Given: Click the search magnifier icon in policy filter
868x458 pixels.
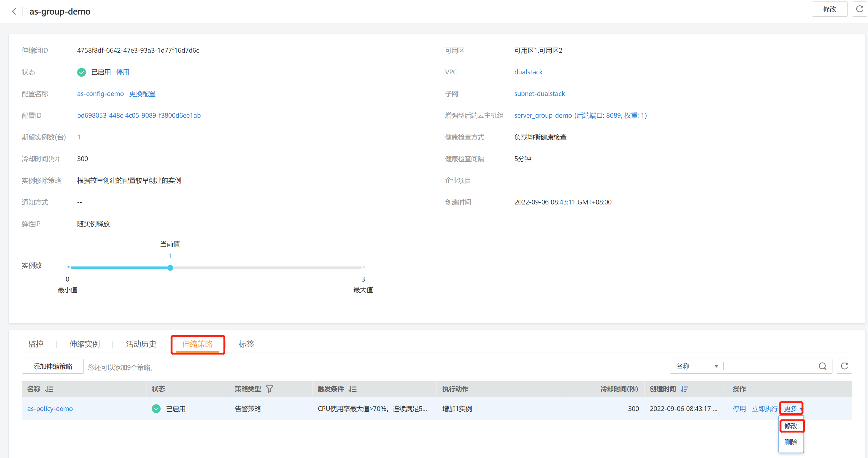Looking at the screenshot, I should pyautogui.click(x=822, y=366).
